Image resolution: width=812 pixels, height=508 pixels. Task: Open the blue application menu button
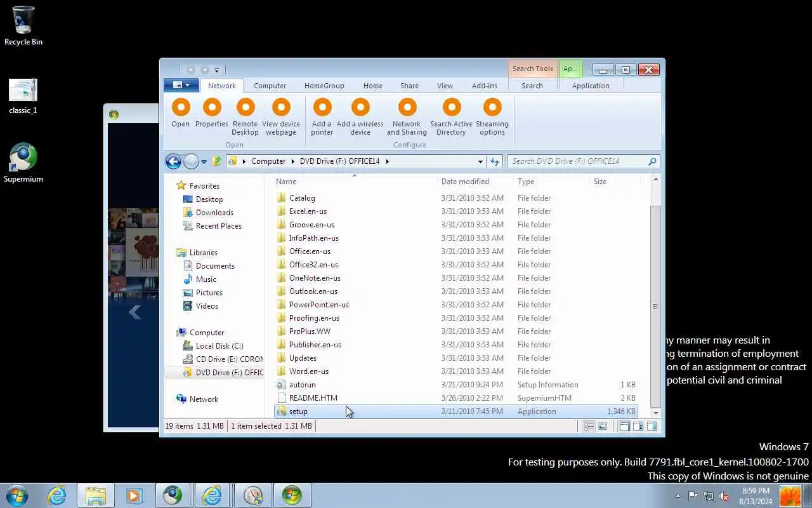(x=181, y=85)
